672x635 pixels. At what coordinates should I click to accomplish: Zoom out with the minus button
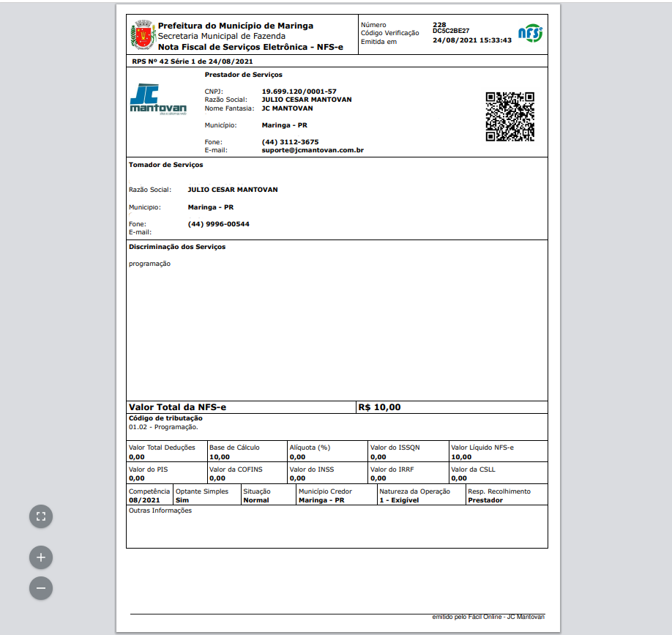coord(41,587)
